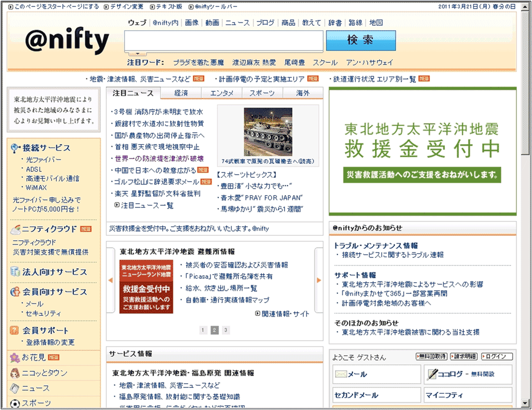Go to previous slide with left carousel arrow
Image resolution: width=532 pixels, height=410 pixels.
111,280
